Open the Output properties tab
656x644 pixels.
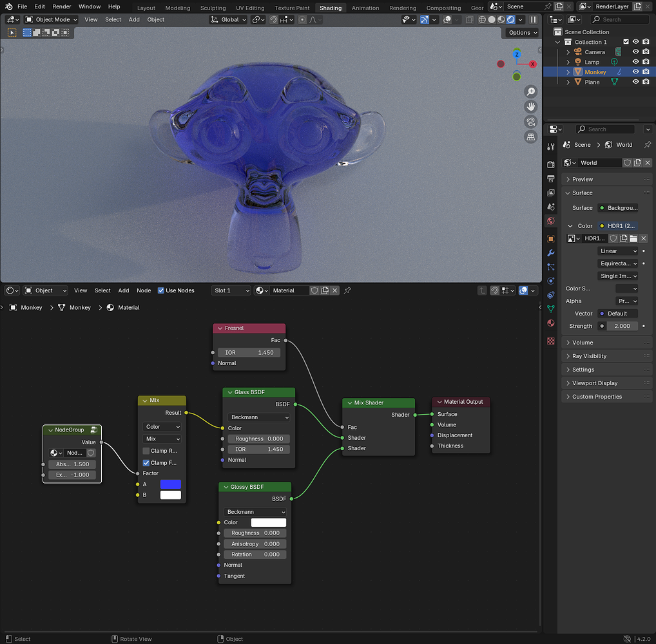click(550, 178)
